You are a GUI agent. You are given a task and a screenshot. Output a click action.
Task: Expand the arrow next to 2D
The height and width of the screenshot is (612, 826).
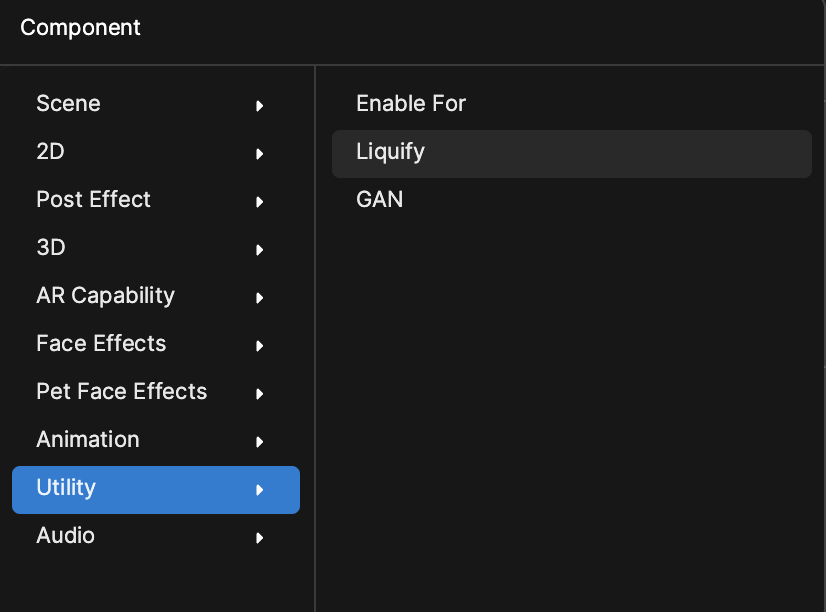(259, 154)
